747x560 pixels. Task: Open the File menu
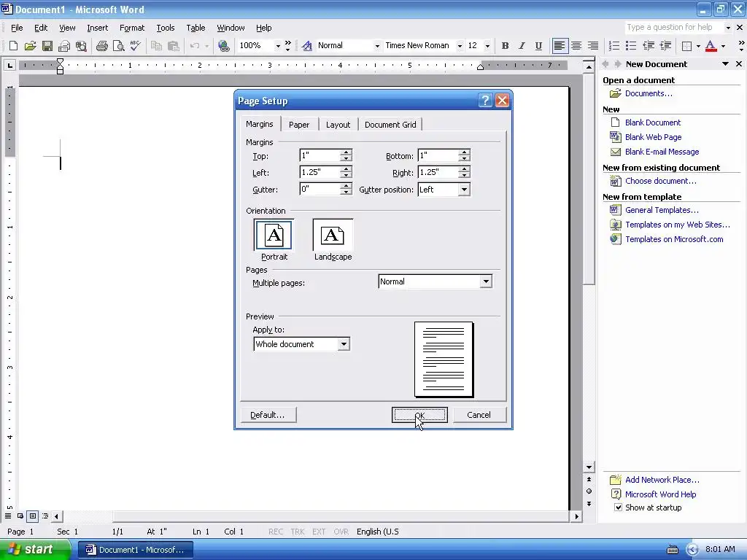click(x=17, y=28)
